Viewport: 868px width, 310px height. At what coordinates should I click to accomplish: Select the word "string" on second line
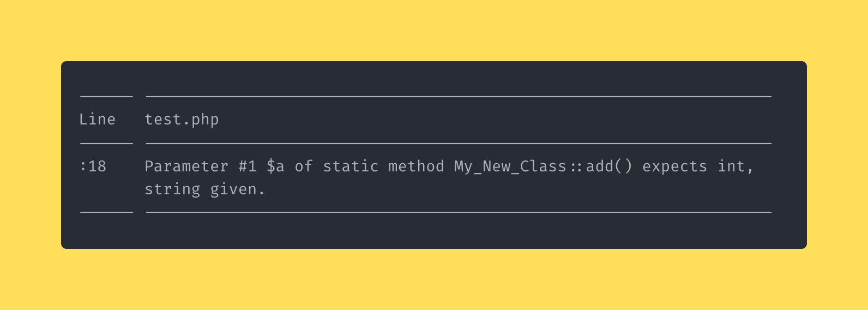coord(172,190)
